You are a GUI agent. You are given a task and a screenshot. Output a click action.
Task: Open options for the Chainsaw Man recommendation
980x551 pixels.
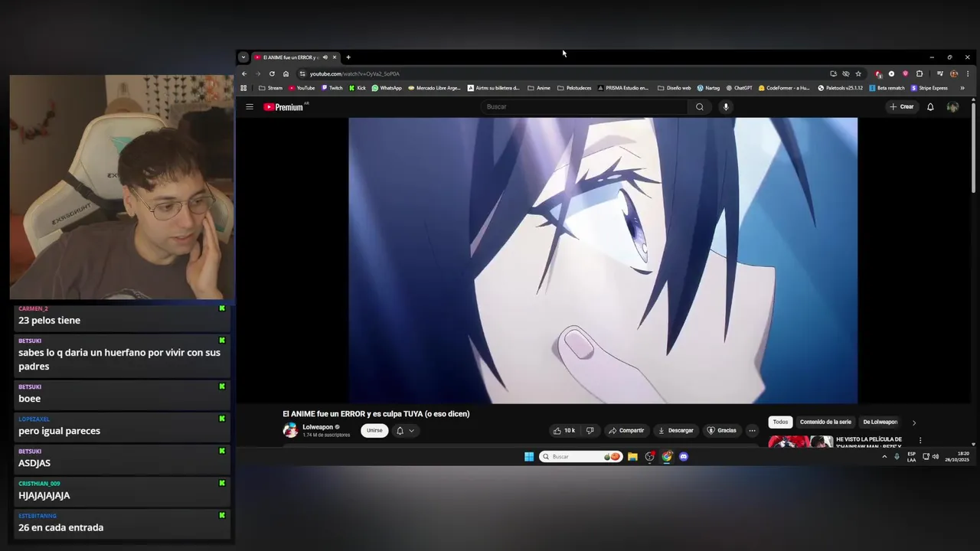coord(920,441)
